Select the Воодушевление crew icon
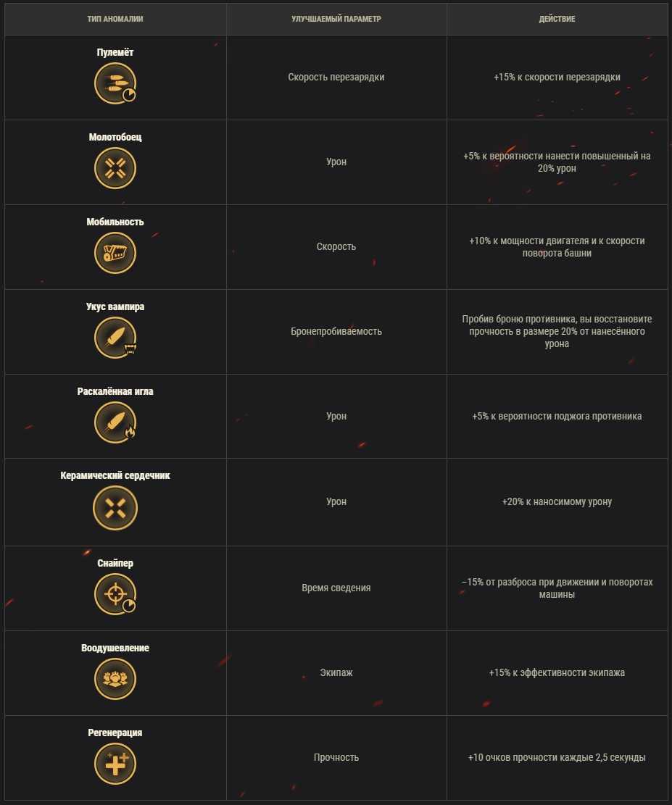 (x=115, y=679)
